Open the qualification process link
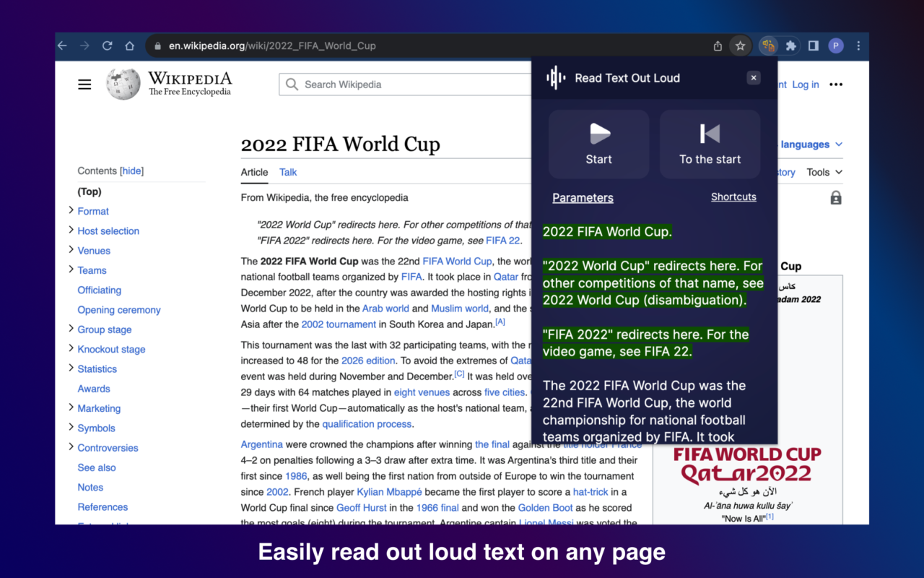 [x=367, y=424]
